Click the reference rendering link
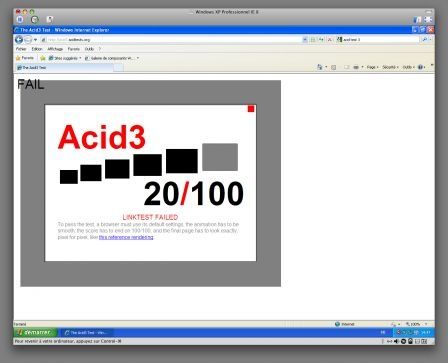Viewport: 448px width, 363px height. 126,237
